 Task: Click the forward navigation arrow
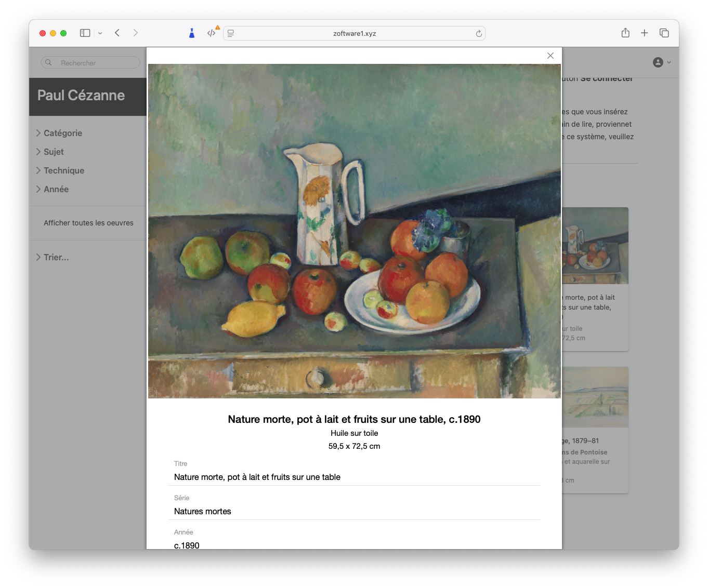click(136, 33)
